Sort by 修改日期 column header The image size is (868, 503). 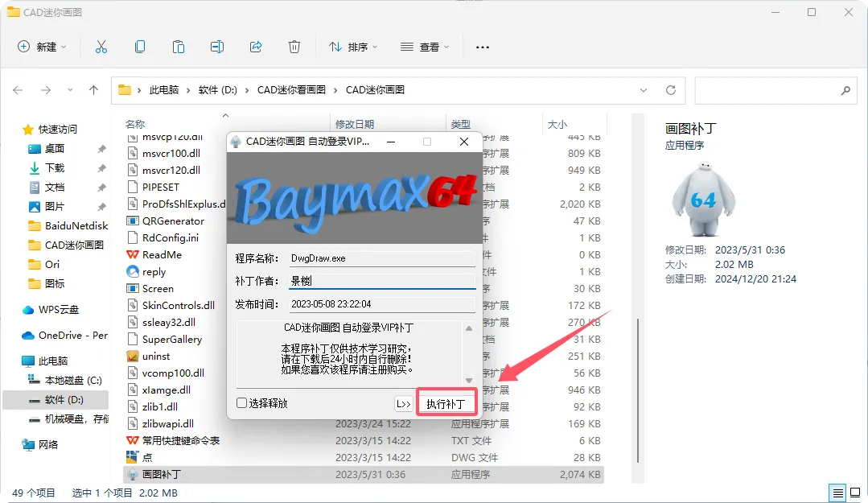tap(355, 124)
